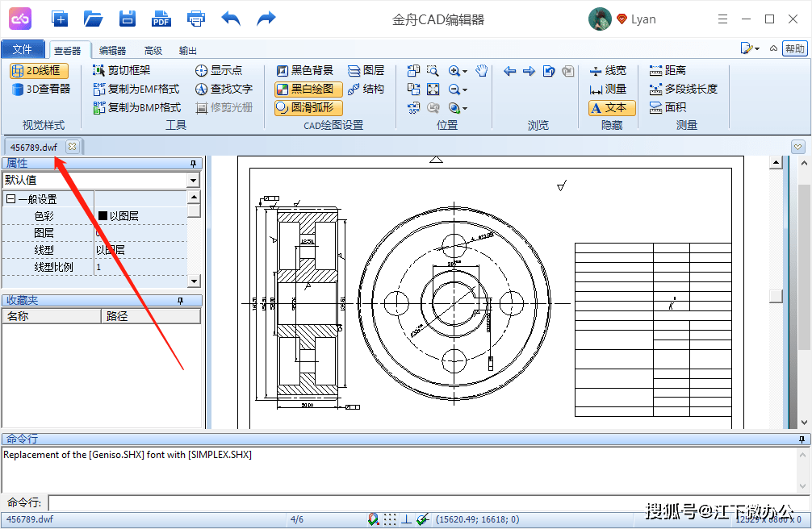Click the 剪切框架 clip frame tool
The image size is (812, 529).
(x=122, y=70)
